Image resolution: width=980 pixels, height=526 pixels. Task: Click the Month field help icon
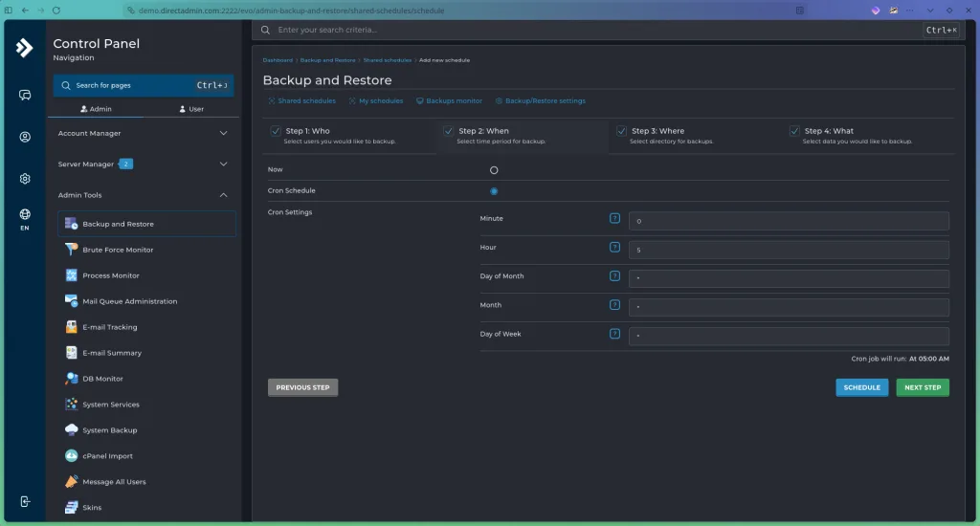click(x=614, y=305)
